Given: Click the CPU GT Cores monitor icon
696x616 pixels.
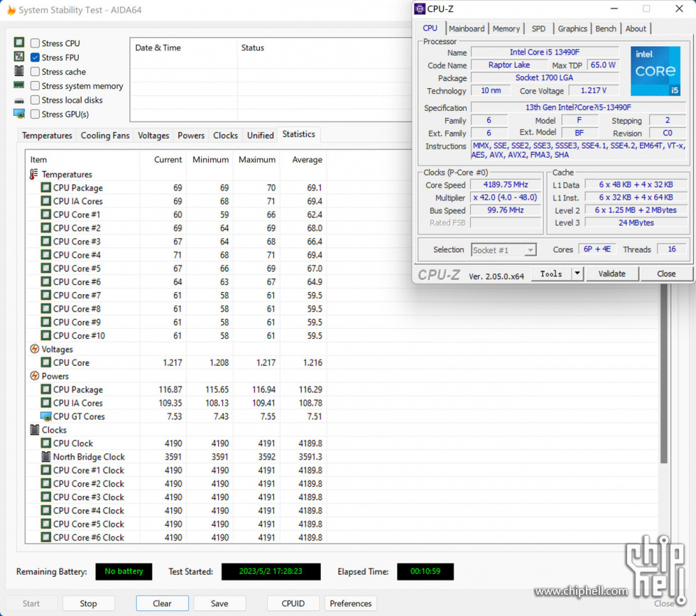Looking at the screenshot, I should [45, 416].
